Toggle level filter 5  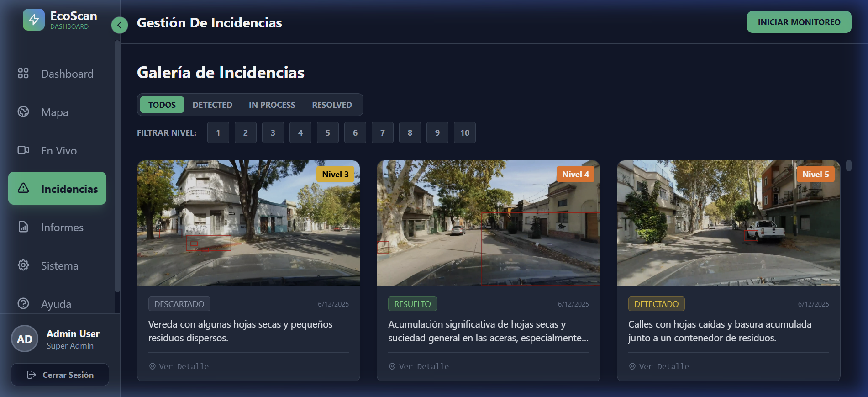tap(328, 132)
